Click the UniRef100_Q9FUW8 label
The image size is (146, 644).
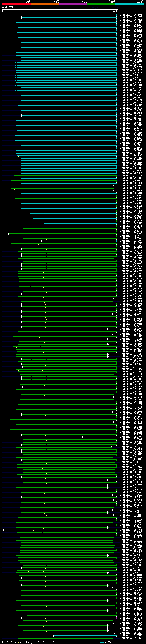pyautogui.click(x=131, y=178)
